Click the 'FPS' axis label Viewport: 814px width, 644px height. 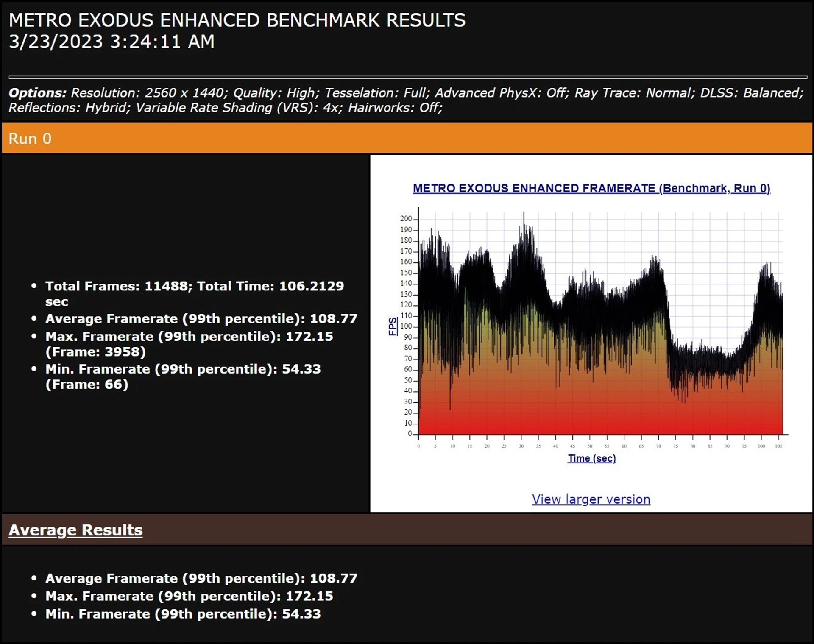click(393, 326)
